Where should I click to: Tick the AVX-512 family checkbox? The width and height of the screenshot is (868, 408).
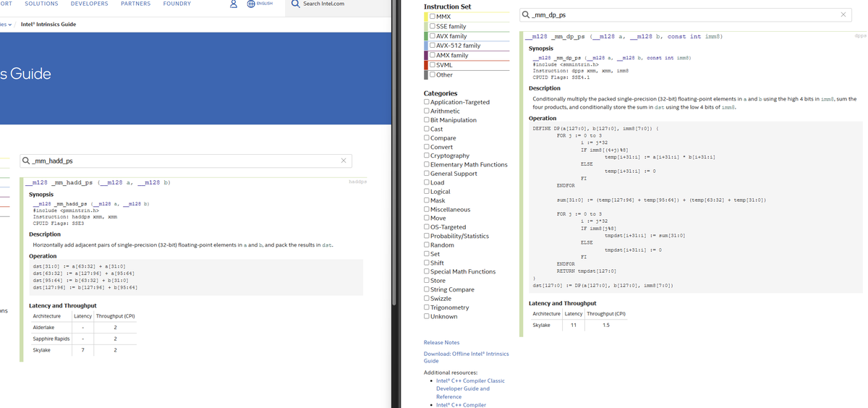[432, 46]
